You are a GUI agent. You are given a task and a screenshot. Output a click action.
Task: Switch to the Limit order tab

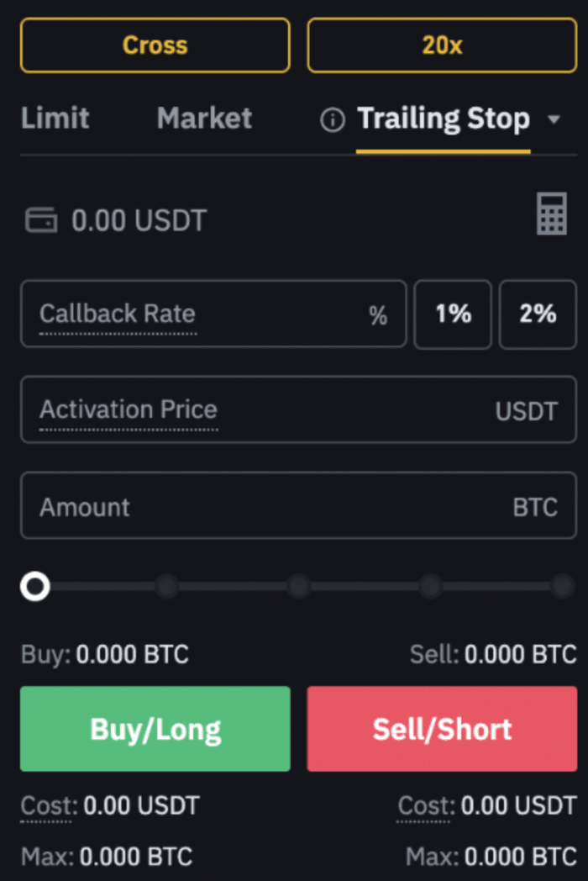coord(55,118)
